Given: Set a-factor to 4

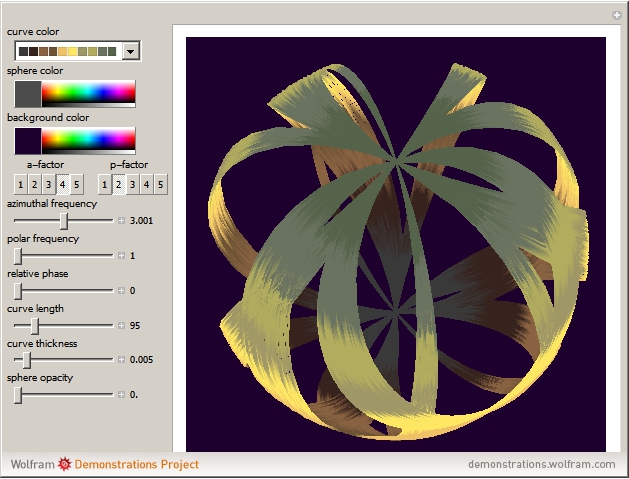Looking at the screenshot, I should click(x=63, y=185).
